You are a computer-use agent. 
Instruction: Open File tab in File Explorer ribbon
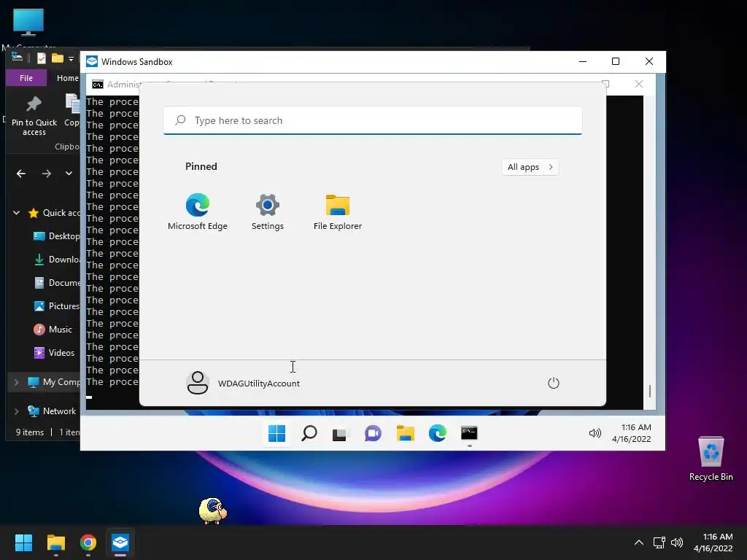pos(26,78)
